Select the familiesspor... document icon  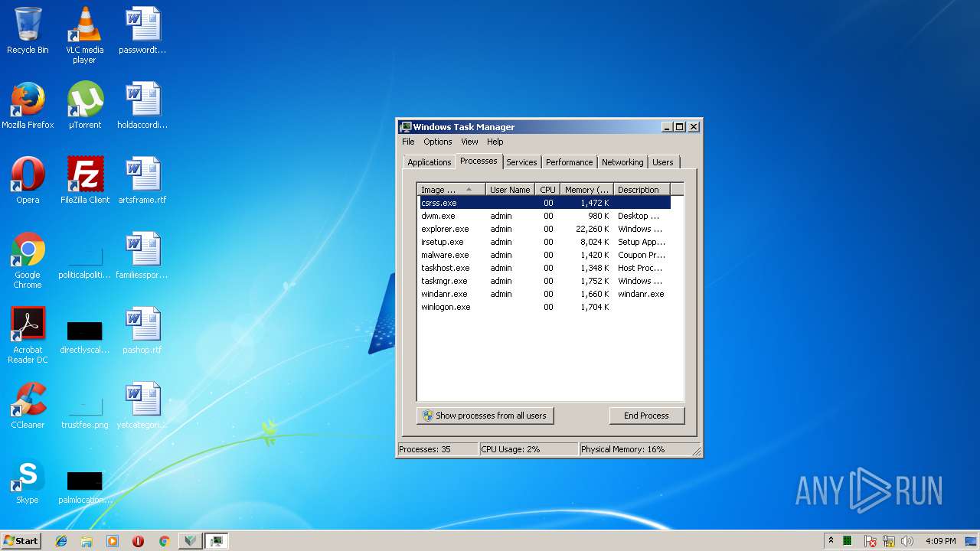(x=142, y=256)
